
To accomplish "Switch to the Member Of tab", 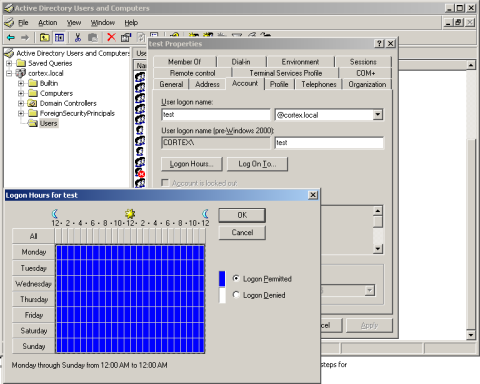I will (x=184, y=62).
